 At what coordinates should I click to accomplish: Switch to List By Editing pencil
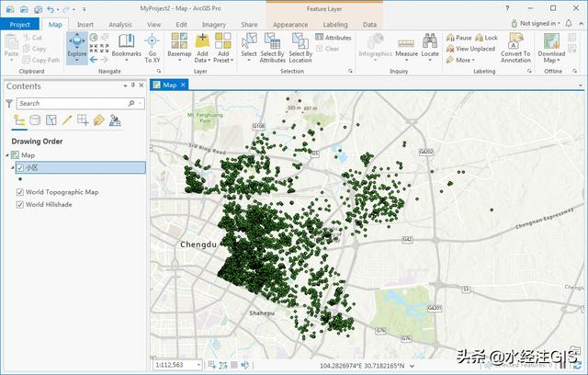(67, 120)
